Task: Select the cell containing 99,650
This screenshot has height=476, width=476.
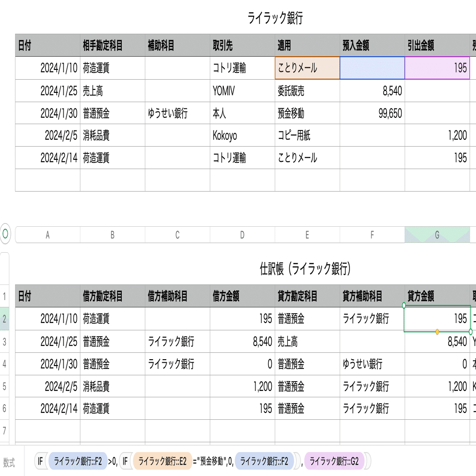Action: (372, 113)
